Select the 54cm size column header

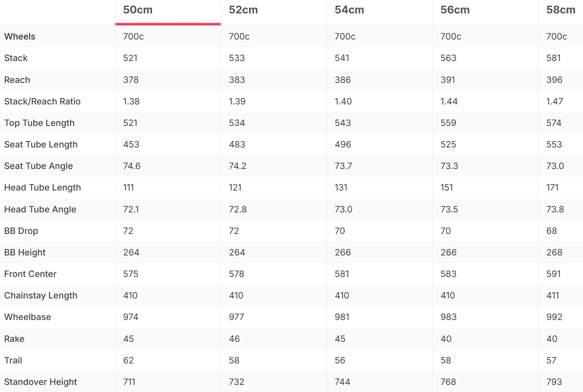pos(350,10)
